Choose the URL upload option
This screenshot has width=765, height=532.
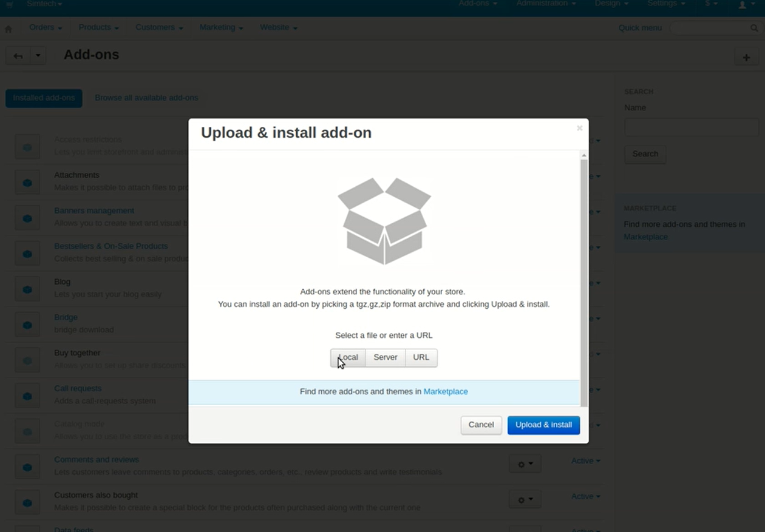point(421,357)
